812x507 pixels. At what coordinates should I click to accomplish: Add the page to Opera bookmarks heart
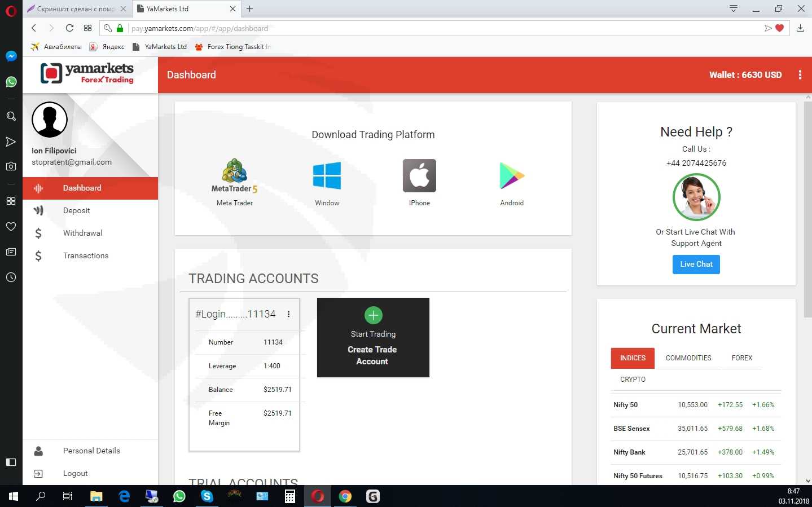pyautogui.click(x=780, y=28)
